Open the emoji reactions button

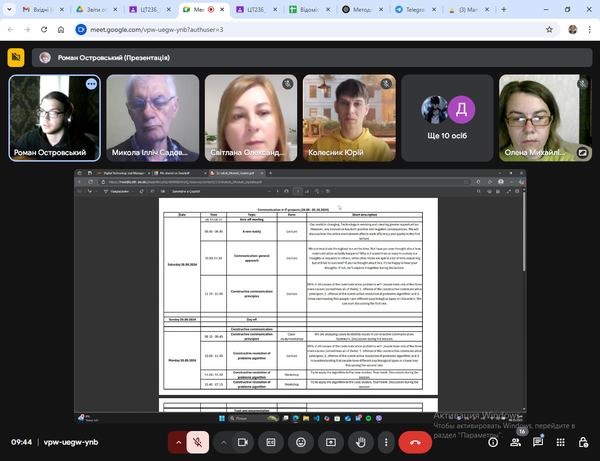tap(300, 441)
